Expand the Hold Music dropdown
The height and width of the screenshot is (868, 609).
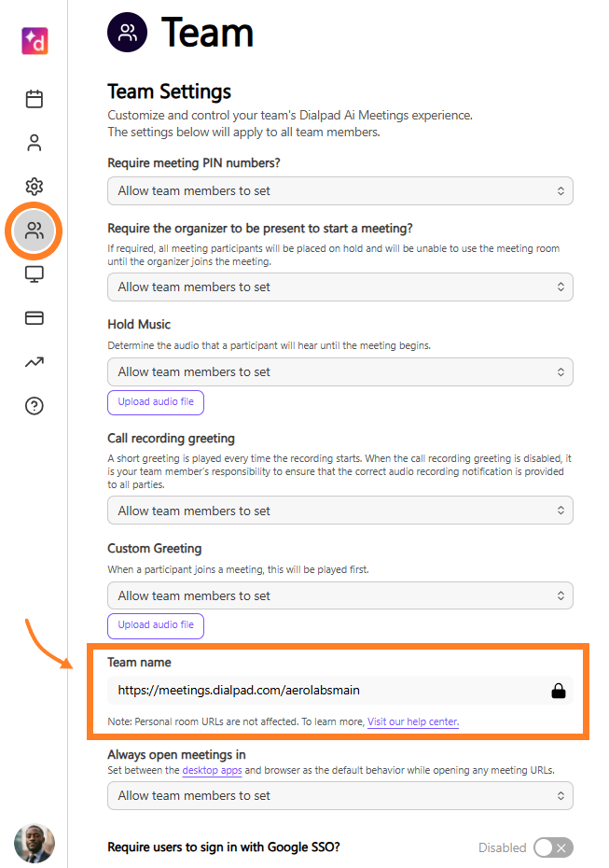click(x=340, y=372)
